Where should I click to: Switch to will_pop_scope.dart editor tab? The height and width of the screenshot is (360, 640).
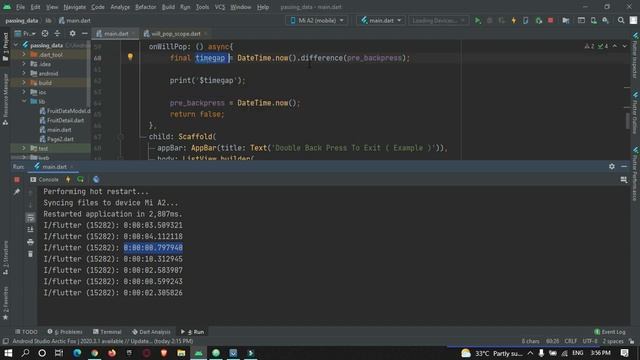pos(175,33)
